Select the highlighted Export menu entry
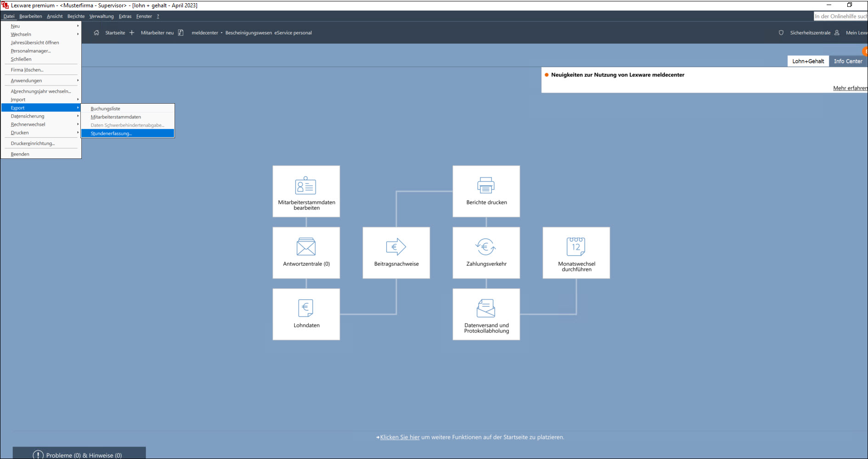 (41, 108)
